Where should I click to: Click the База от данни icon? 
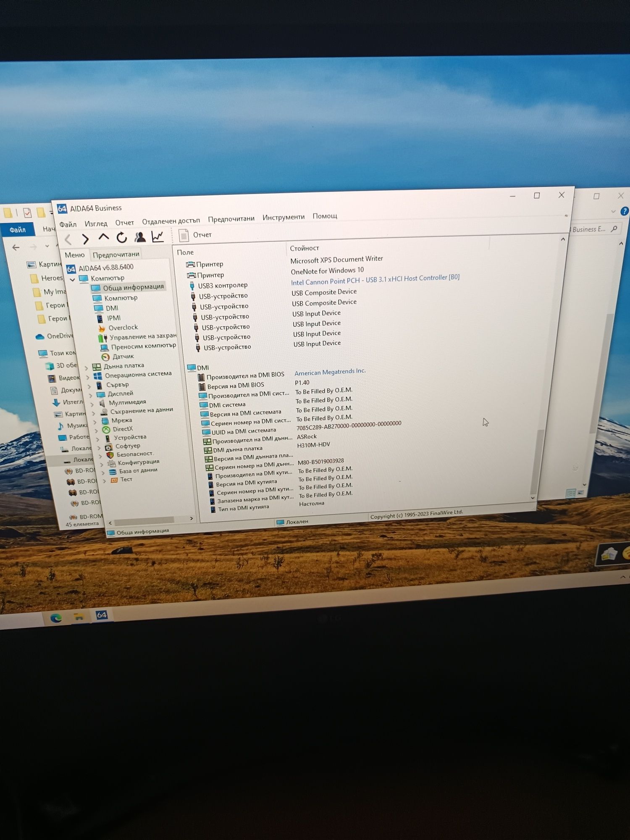pyautogui.click(x=113, y=472)
